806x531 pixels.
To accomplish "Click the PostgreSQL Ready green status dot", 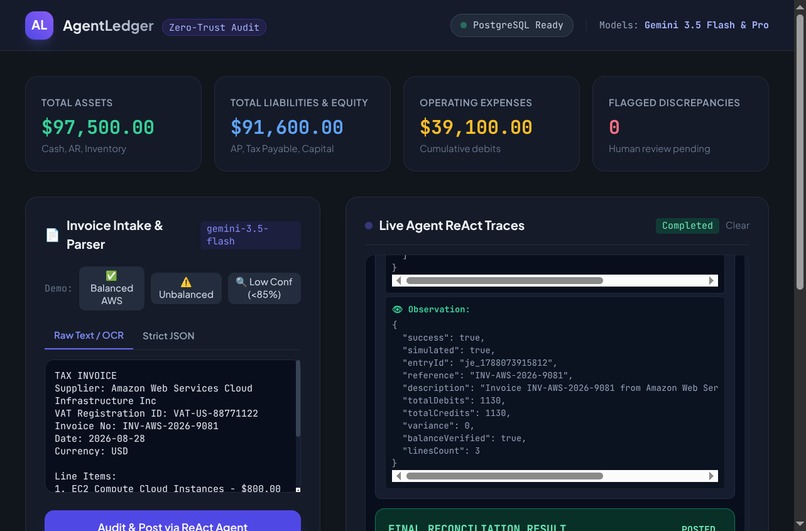I will pyautogui.click(x=463, y=25).
